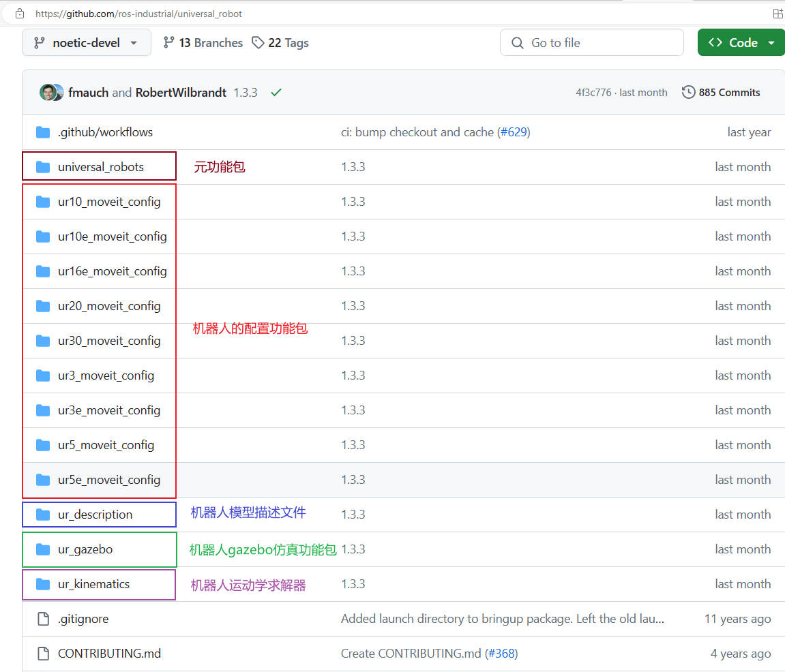
Task: Click folder icon of ur_gazebo
Action: (43, 549)
